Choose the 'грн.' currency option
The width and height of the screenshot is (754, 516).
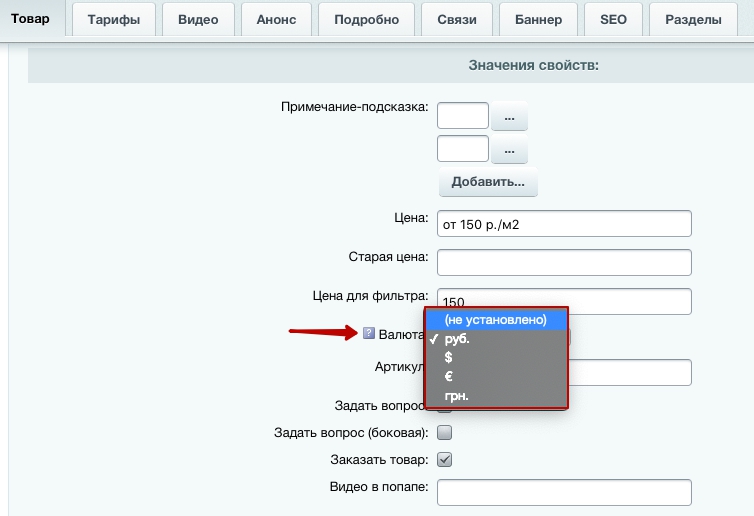[x=496, y=396]
